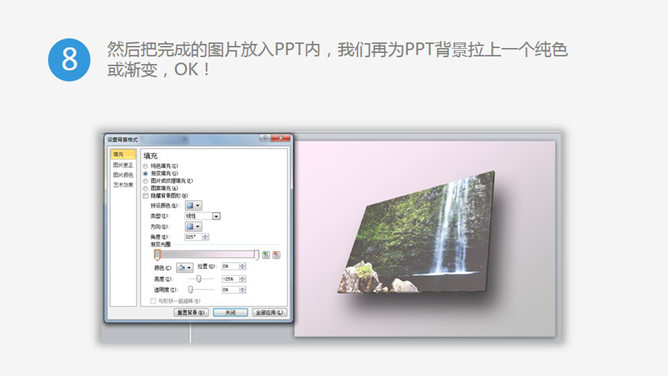Viewport: 668px width, 376px height.
Task: Expand the gradient type dropdown
Action: point(216,216)
